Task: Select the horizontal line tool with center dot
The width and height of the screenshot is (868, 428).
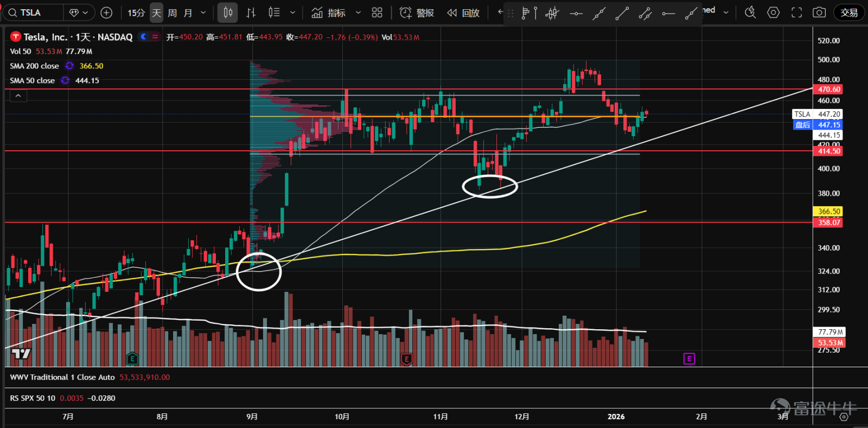Action: click(x=576, y=13)
